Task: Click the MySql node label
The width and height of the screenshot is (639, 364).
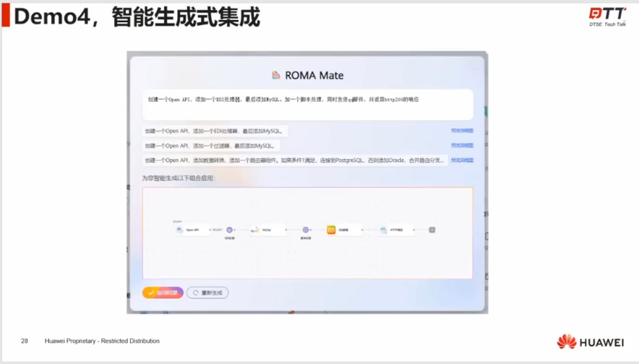Action: coord(267,230)
